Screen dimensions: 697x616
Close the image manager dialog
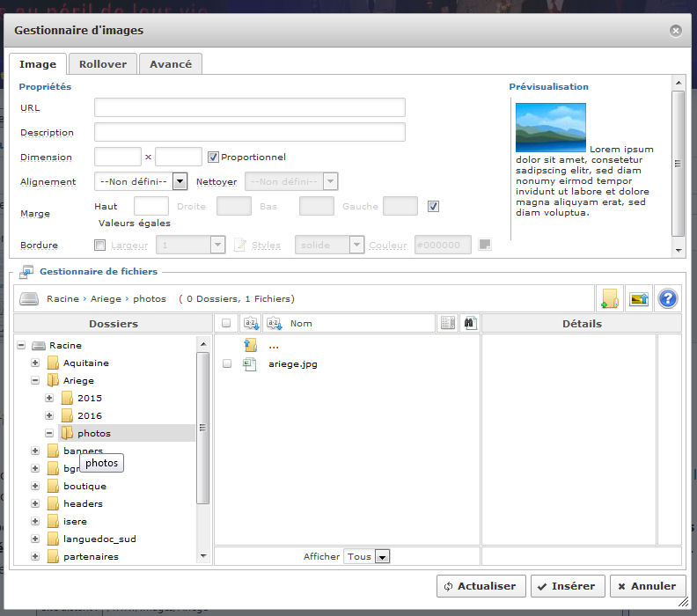[x=676, y=31]
